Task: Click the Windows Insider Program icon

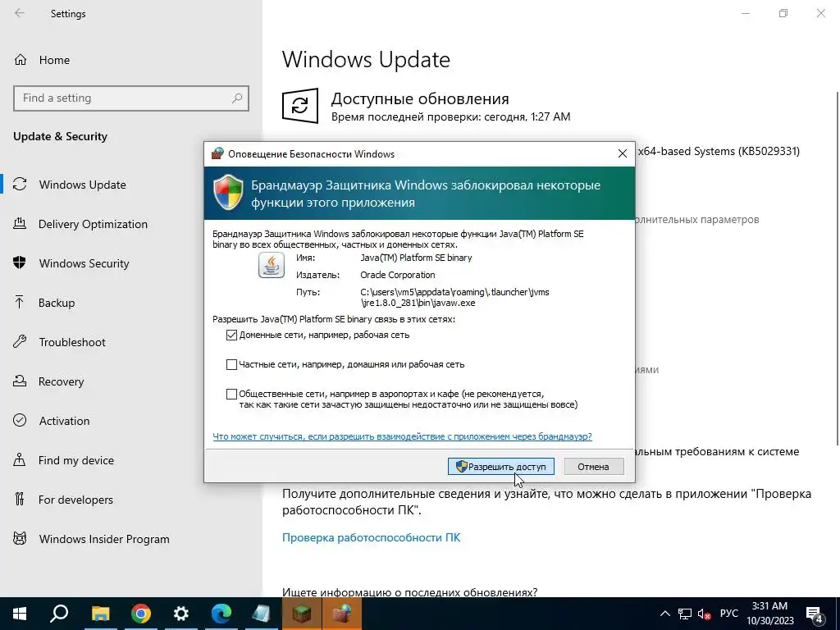Action: tap(20, 538)
